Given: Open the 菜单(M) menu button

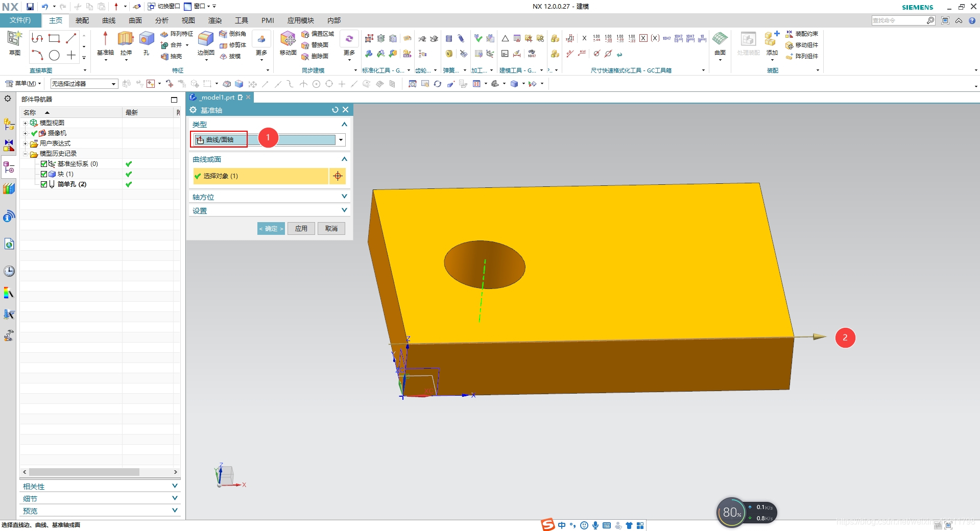Looking at the screenshot, I should point(23,83).
